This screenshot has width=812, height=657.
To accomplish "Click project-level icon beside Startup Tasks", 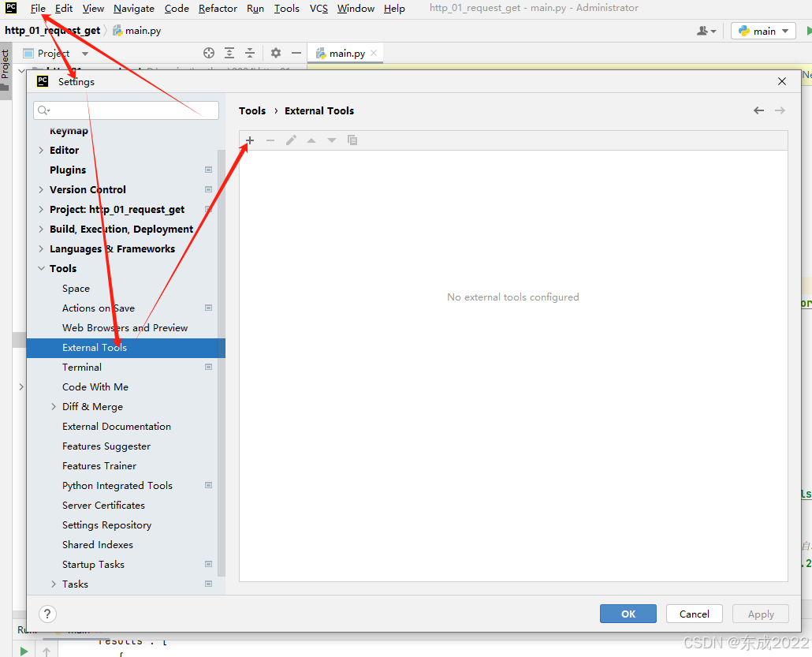I will click(208, 564).
